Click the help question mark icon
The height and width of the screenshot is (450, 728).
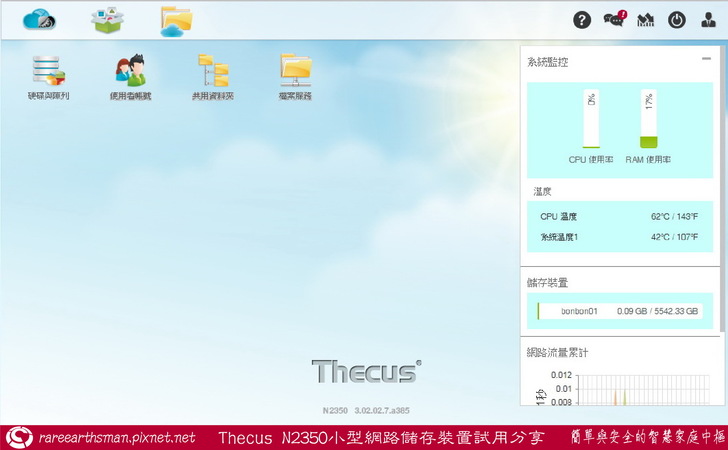[582, 20]
